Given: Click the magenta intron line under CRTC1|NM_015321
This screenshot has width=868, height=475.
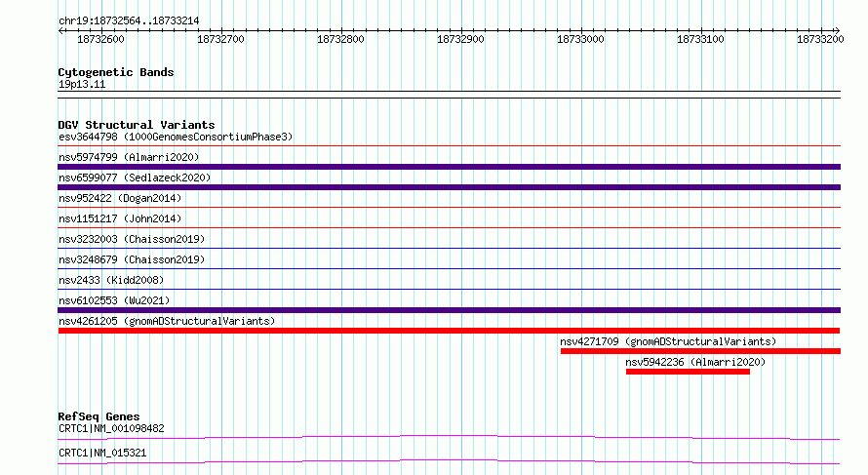Looking at the screenshot, I should (x=449, y=461).
